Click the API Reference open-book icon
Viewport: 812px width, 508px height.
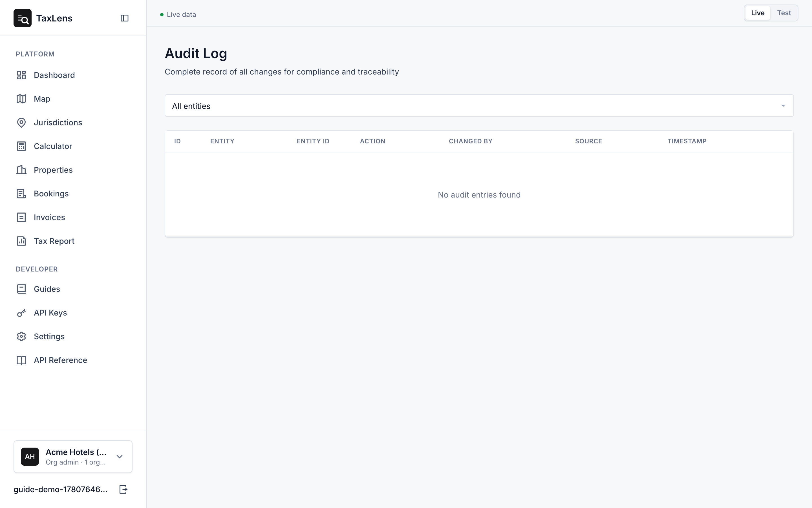click(21, 360)
